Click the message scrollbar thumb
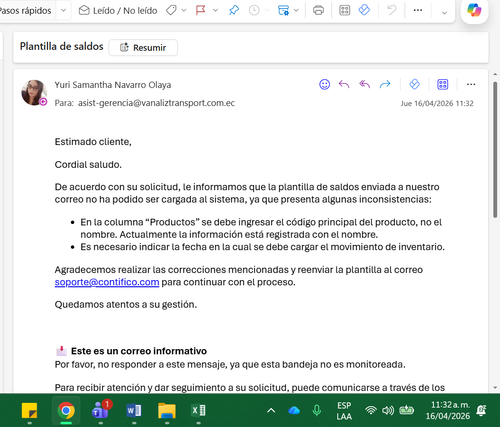Image resolution: width=500 pixels, height=427 pixels. coord(495,149)
